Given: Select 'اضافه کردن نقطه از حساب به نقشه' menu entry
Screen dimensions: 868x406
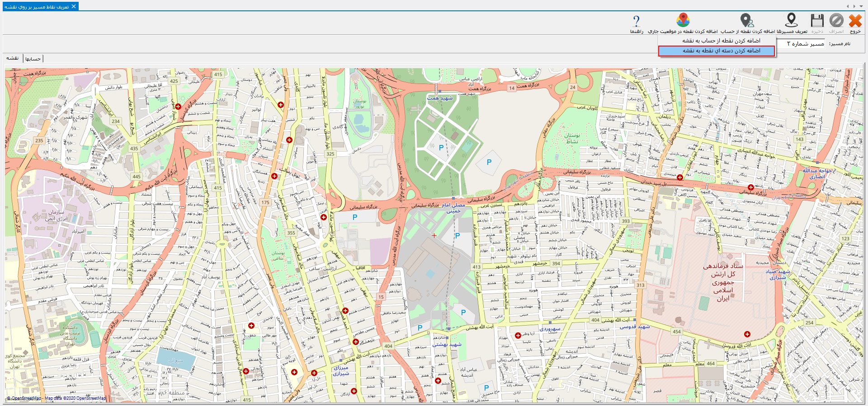Looking at the screenshot, I should (721, 41).
